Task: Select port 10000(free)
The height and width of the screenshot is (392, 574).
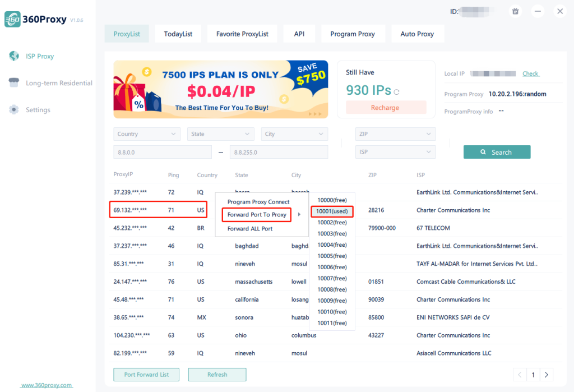Action: [x=332, y=200]
